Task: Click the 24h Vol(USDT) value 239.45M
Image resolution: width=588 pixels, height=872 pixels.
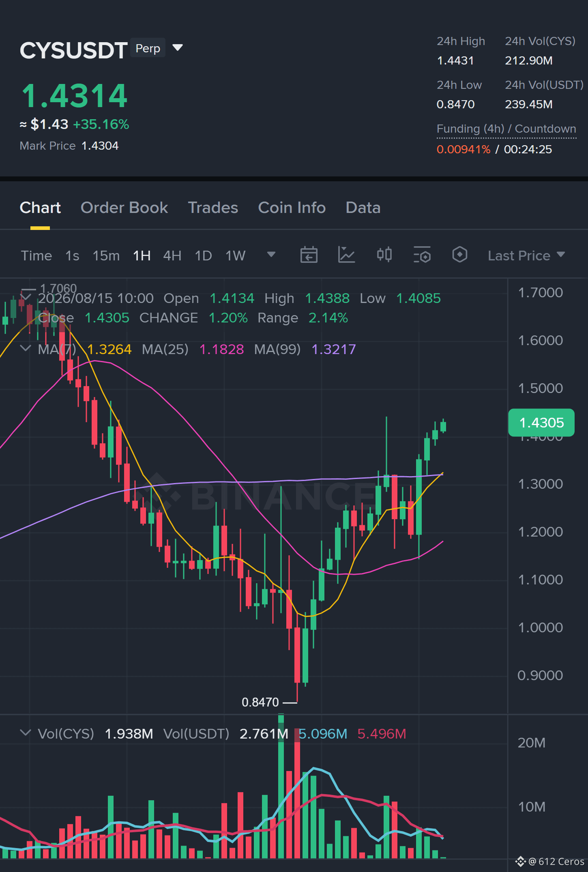Action: (529, 104)
